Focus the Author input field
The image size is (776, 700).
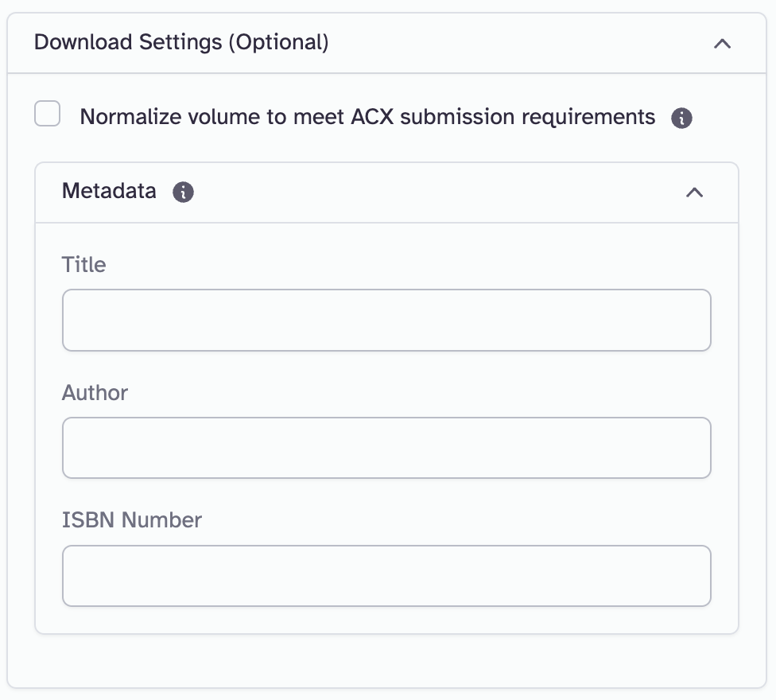tap(386, 448)
